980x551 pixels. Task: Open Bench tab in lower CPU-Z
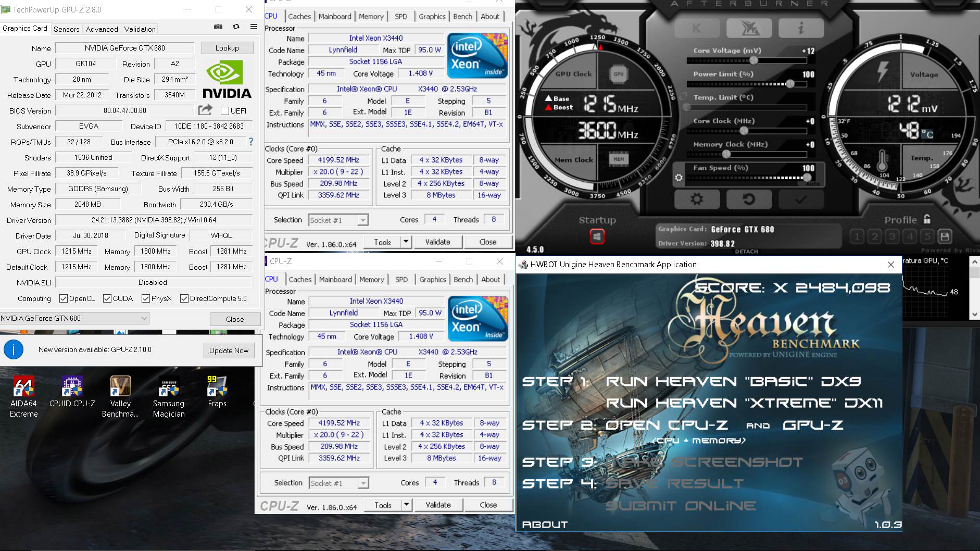[x=463, y=279]
